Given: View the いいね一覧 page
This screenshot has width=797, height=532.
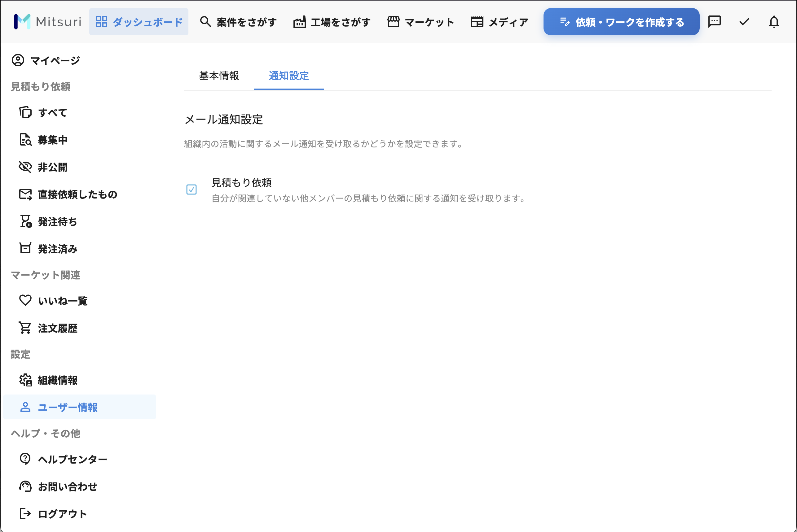Looking at the screenshot, I should click(80, 301).
